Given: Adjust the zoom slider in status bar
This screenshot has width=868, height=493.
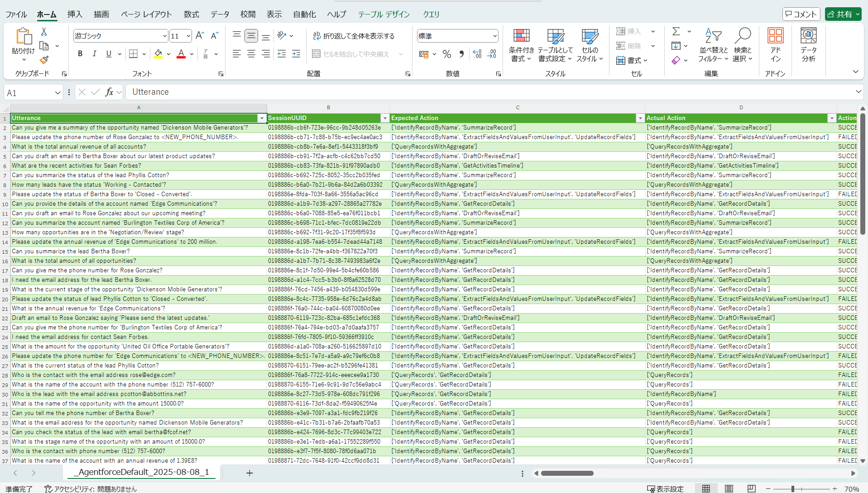Looking at the screenshot, I should click(x=792, y=489).
